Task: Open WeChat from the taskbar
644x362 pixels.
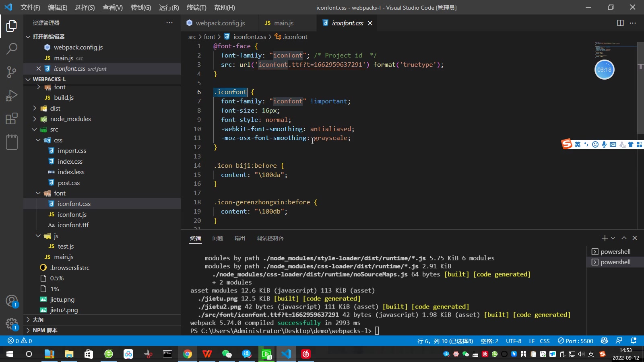Action: pyautogui.click(x=227, y=354)
